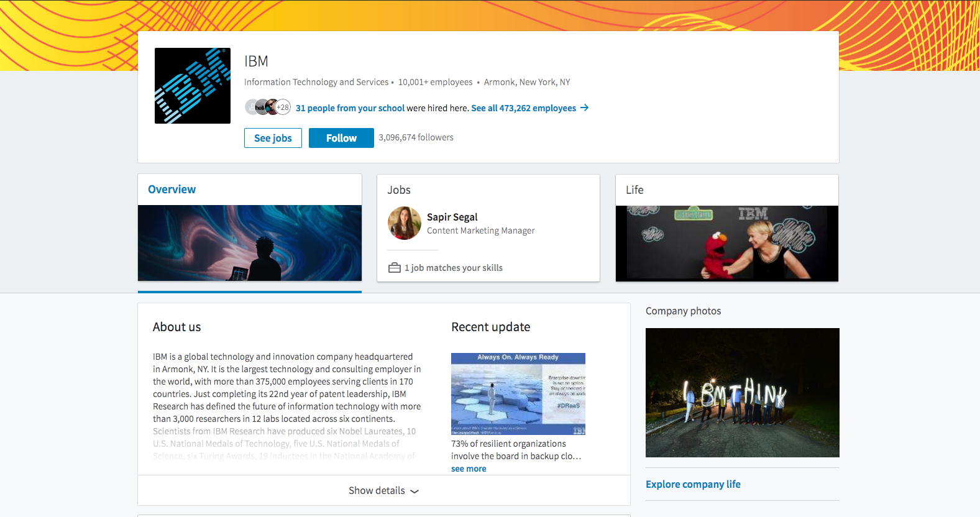Click the Show details chevron arrow

(x=414, y=491)
